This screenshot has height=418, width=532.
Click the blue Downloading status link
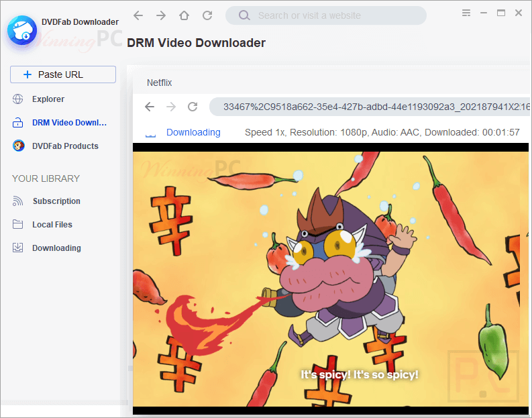click(x=193, y=132)
